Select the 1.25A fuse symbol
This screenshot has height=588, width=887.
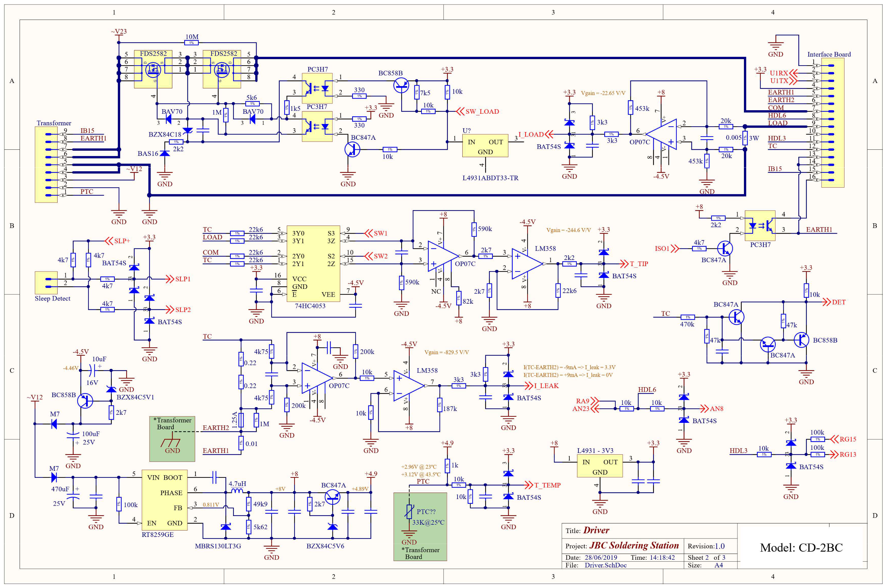tap(241, 420)
